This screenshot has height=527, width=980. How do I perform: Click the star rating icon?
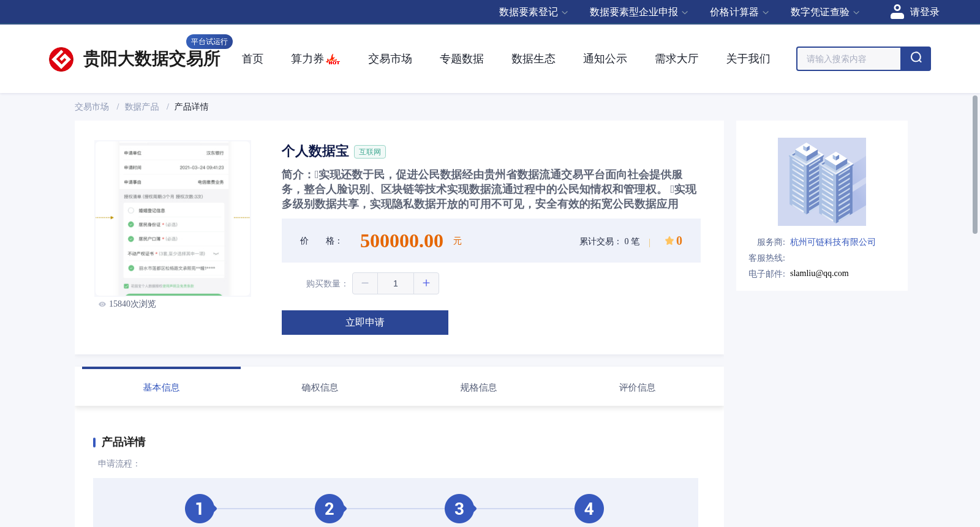pos(669,241)
